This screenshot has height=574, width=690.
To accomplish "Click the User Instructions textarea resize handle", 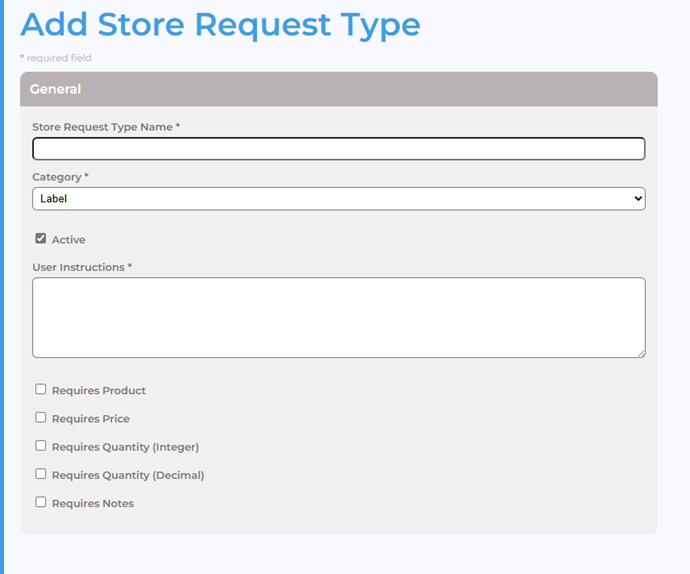I will click(x=640, y=352).
